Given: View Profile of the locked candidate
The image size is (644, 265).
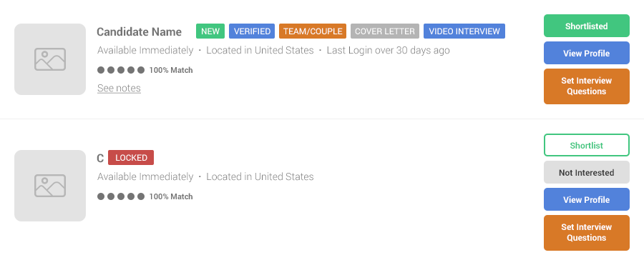Looking at the screenshot, I should (587, 199).
